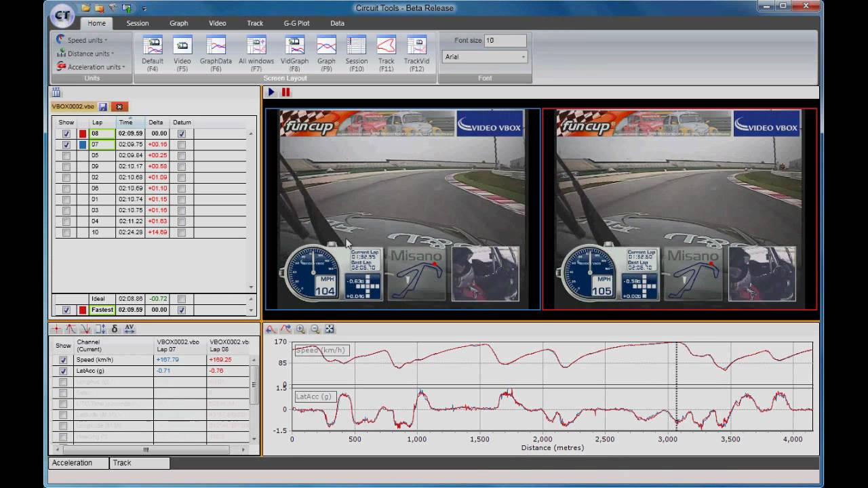
Task: Open the Speed units dropdown
Action: pyautogui.click(x=82, y=40)
